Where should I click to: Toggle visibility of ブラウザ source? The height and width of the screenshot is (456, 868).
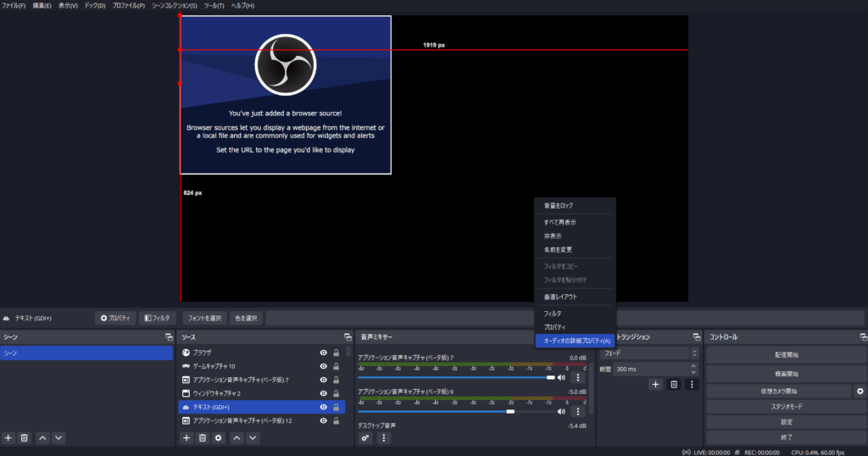323,353
